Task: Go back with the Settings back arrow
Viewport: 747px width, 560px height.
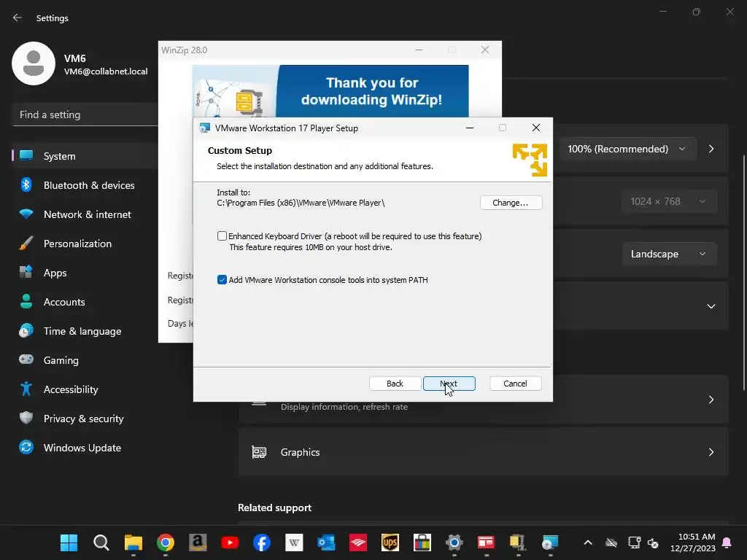Action: click(x=18, y=17)
